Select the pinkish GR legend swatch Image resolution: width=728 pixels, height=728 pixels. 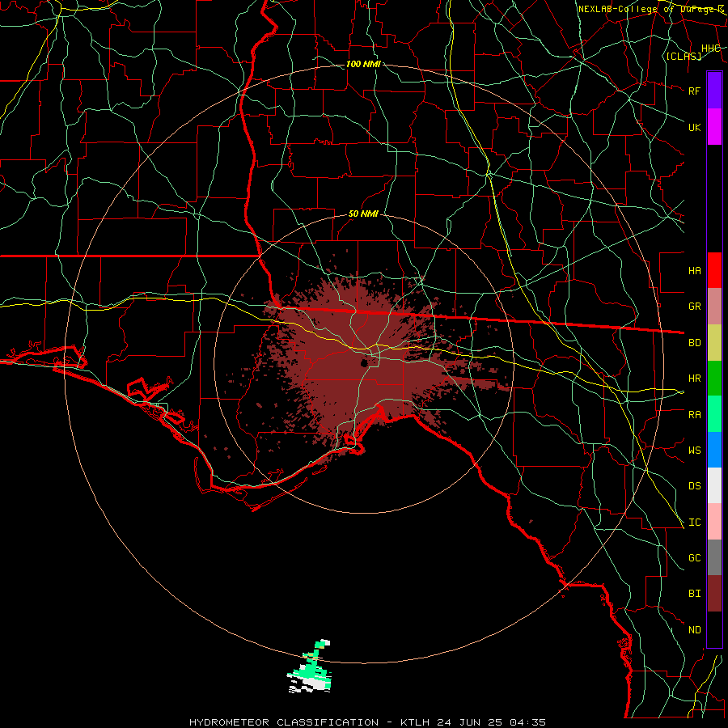pyautogui.click(x=714, y=307)
